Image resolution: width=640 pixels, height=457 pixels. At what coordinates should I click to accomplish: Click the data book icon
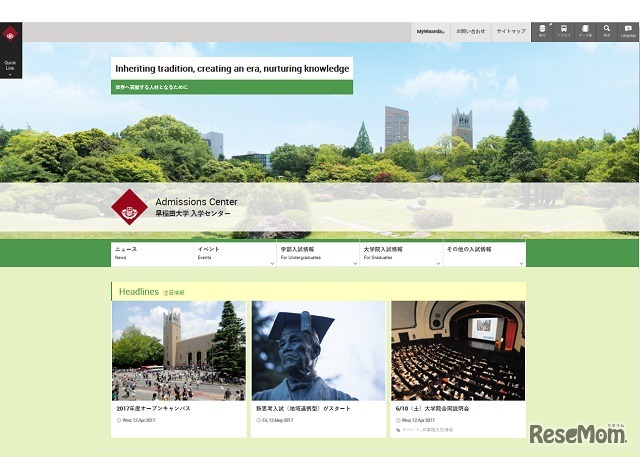(585, 31)
